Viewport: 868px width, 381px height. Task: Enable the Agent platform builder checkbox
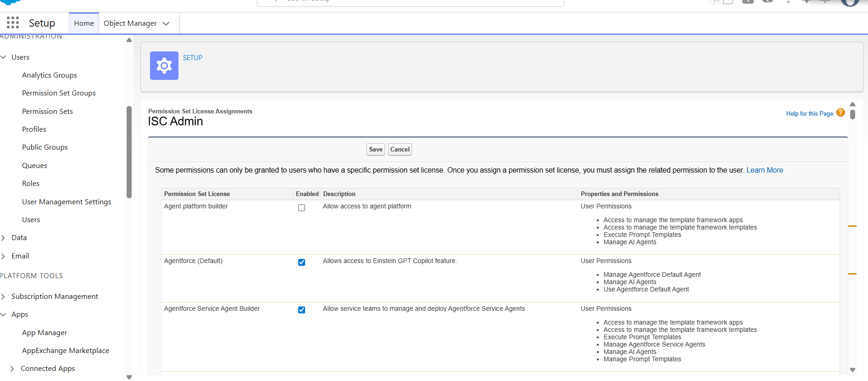click(x=301, y=208)
